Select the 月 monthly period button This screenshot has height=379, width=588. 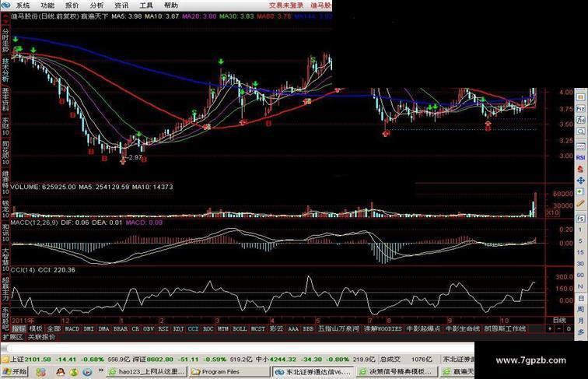[x=580, y=321]
